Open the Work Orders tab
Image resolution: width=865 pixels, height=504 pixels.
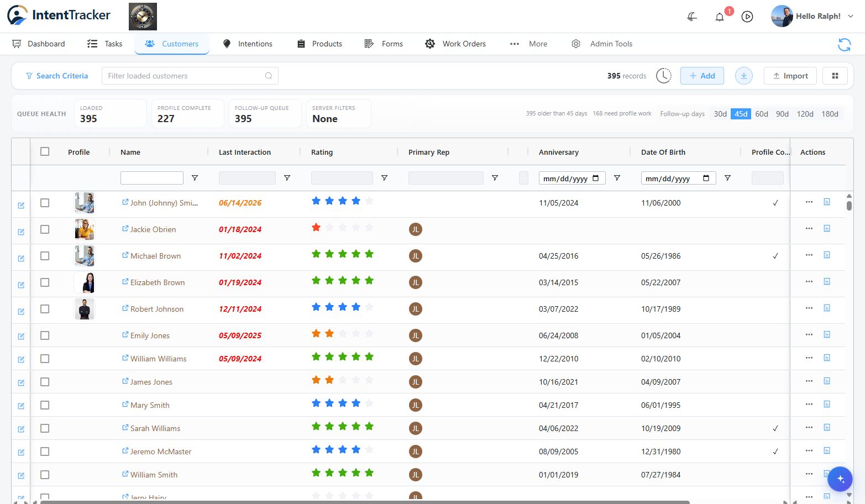pos(455,44)
